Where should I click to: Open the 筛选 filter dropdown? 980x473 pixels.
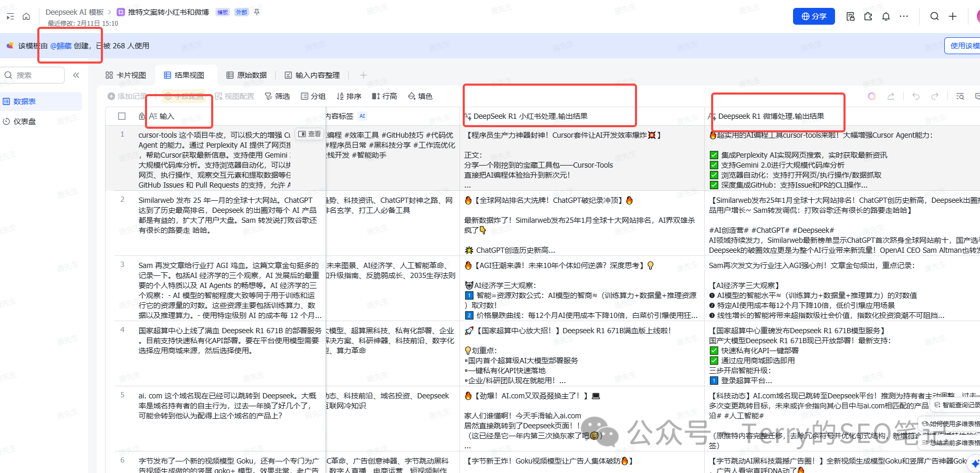click(277, 96)
